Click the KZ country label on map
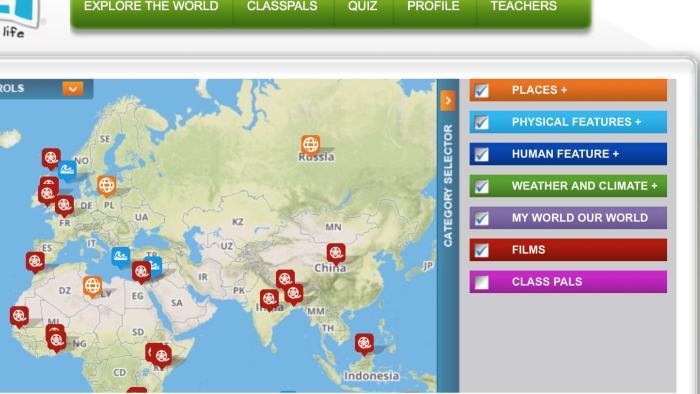 coord(238,222)
